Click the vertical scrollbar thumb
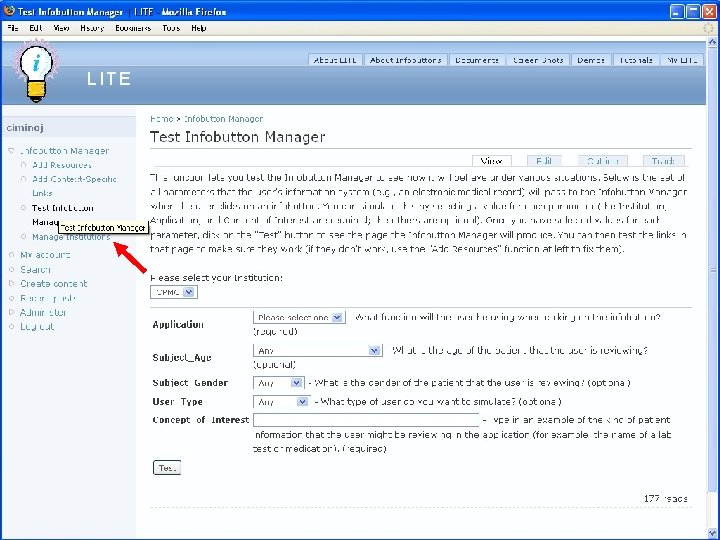This screenshot has width=720, height=540. 713,270
